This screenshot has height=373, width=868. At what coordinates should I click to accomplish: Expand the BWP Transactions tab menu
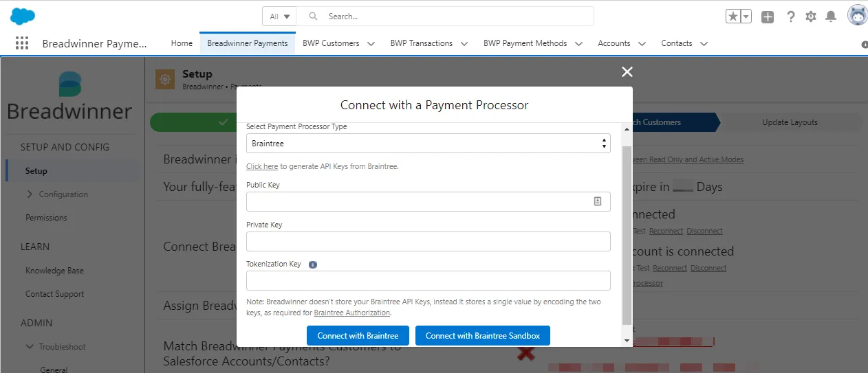(464, 43)
